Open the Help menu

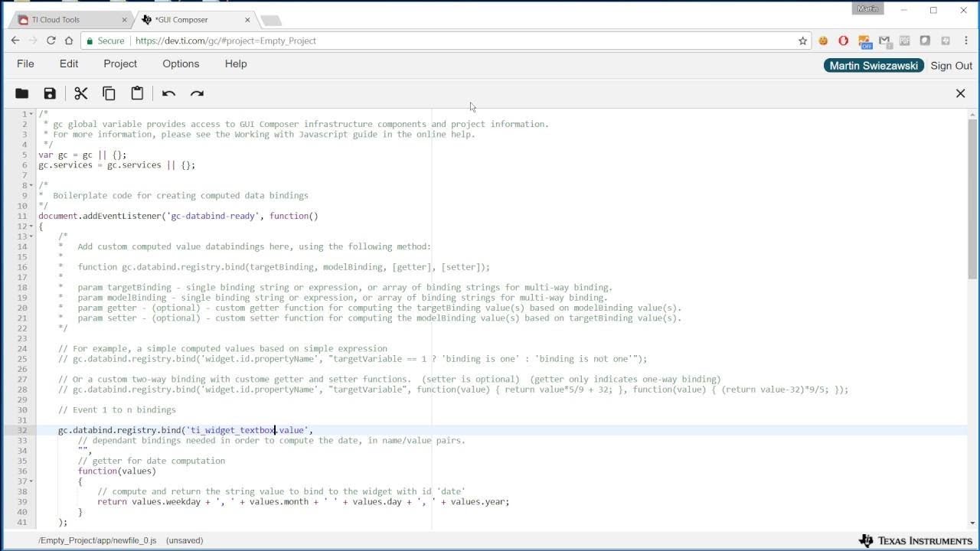click(236, 64)
